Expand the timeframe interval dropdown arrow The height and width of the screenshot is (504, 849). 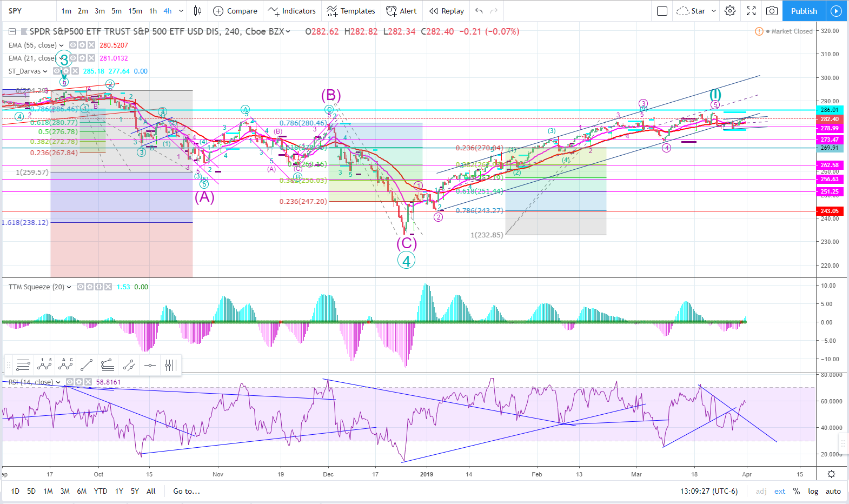pyautogui.click(x=181, y=11)
